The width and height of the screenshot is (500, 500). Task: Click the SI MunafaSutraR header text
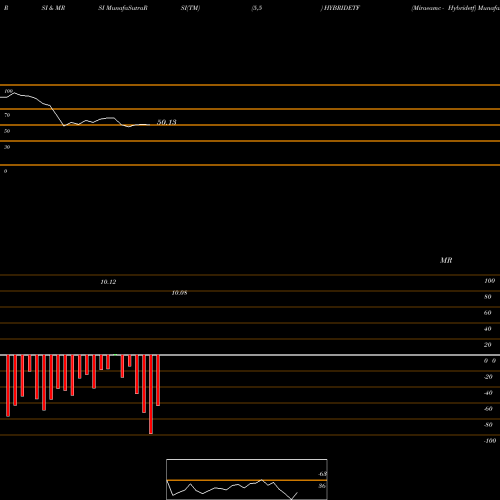pyautogui.click(x=123, y=8)
